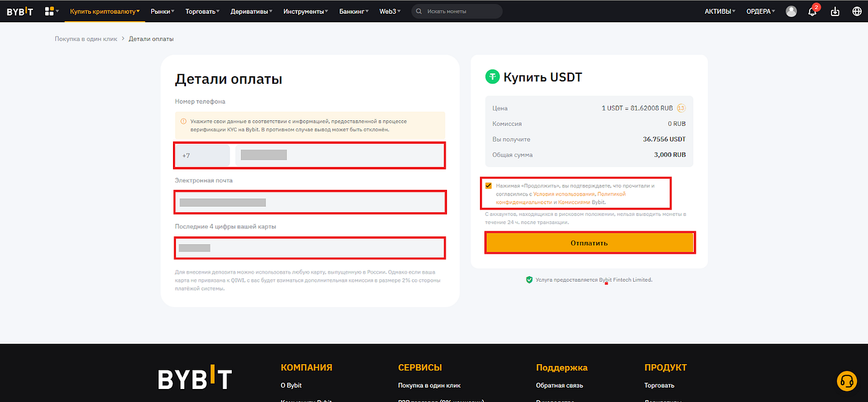Go back to Покупка в один клик breadcrumb

tap(86, 38)
